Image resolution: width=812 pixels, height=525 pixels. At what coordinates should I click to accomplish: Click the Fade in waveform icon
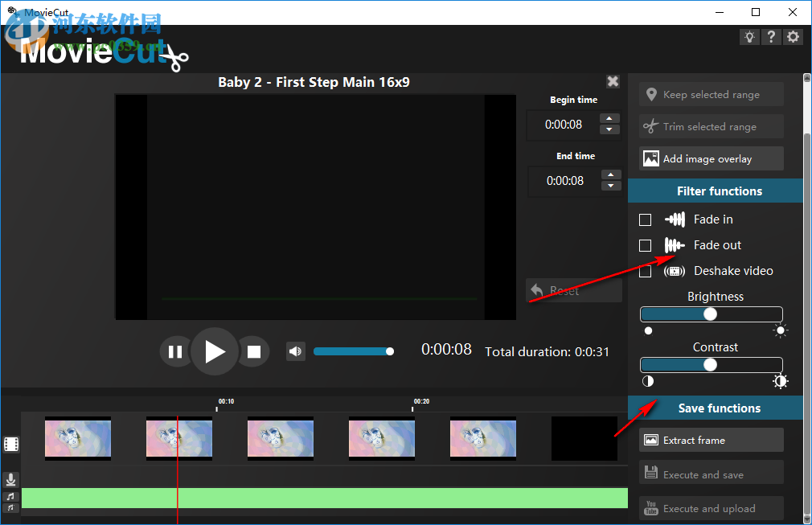point(675,219)
